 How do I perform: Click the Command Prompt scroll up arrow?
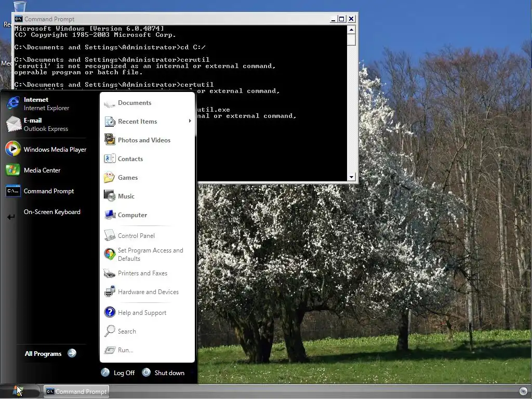(351, 30)
